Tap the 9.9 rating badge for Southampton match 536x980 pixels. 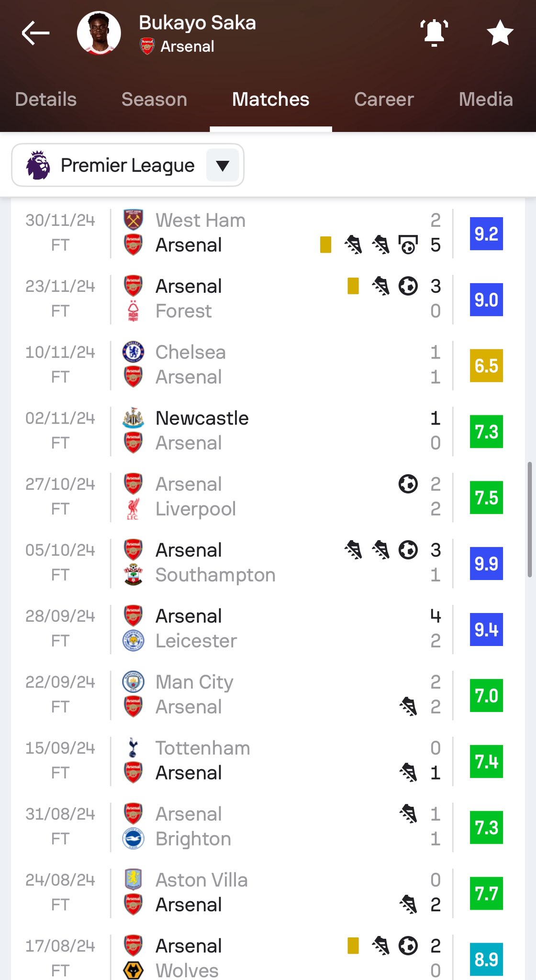pyautogui.click(x=486, y=563)
